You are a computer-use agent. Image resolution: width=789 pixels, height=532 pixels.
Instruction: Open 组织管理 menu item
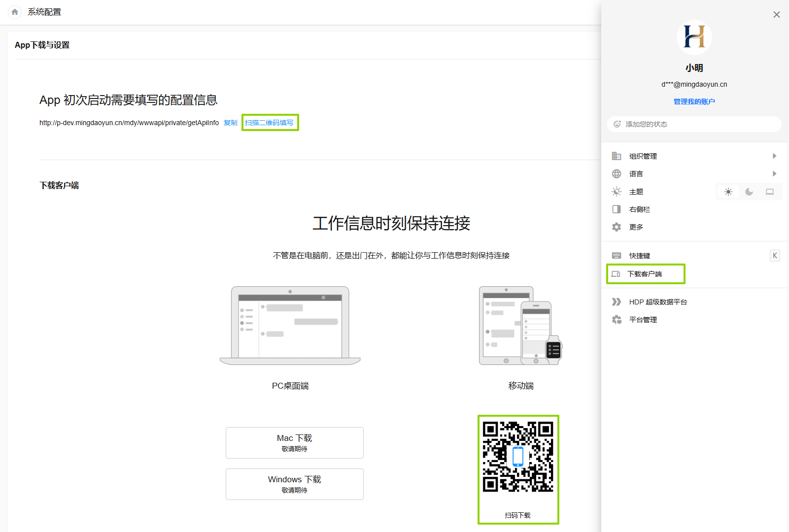694,156
